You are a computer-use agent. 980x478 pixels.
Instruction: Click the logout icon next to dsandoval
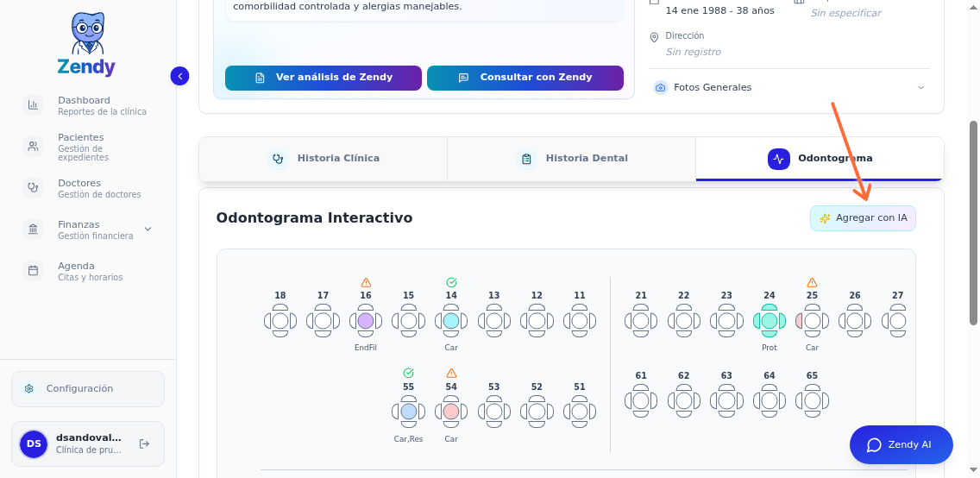(144, 443)
